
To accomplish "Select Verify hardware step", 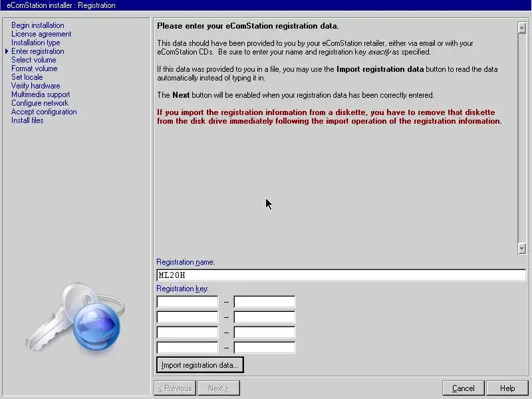I will 36,86.
